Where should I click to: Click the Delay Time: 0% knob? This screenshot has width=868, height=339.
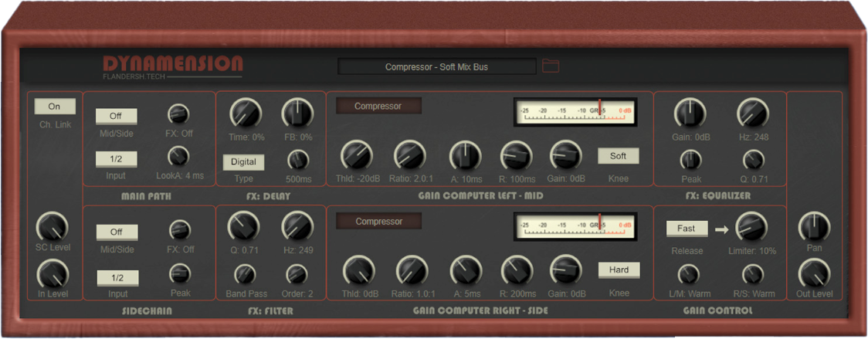pyautogui.click(x=246, y=113)
